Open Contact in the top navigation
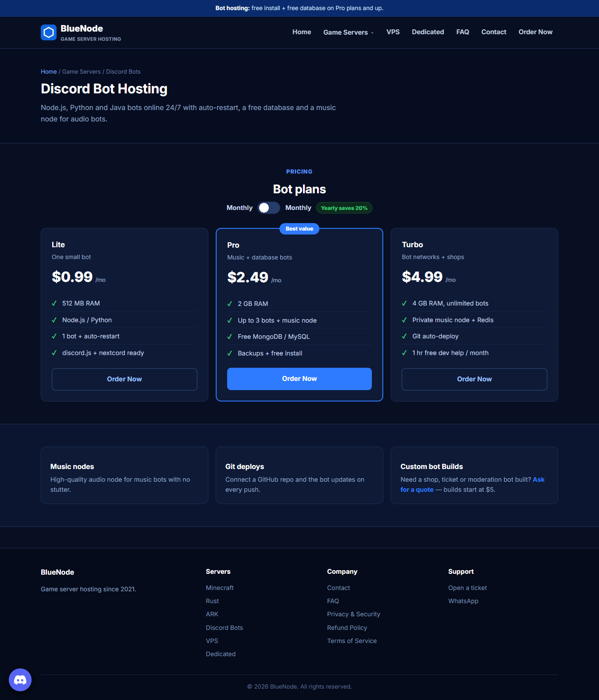Viewport: 599px width, 700px height. coord(494,32)
